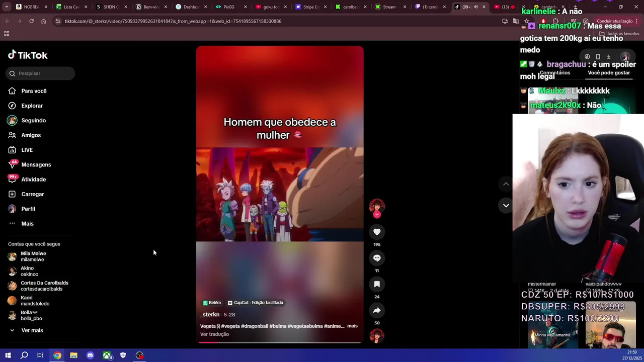Image resolution: width=644 pixels, height=362 pixels.
Task: Open Para você feed
Action: click(34, 91)
